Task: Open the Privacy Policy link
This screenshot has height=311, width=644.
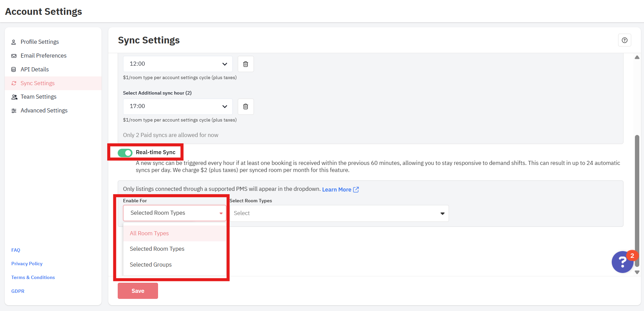Action: pos(27,264)
